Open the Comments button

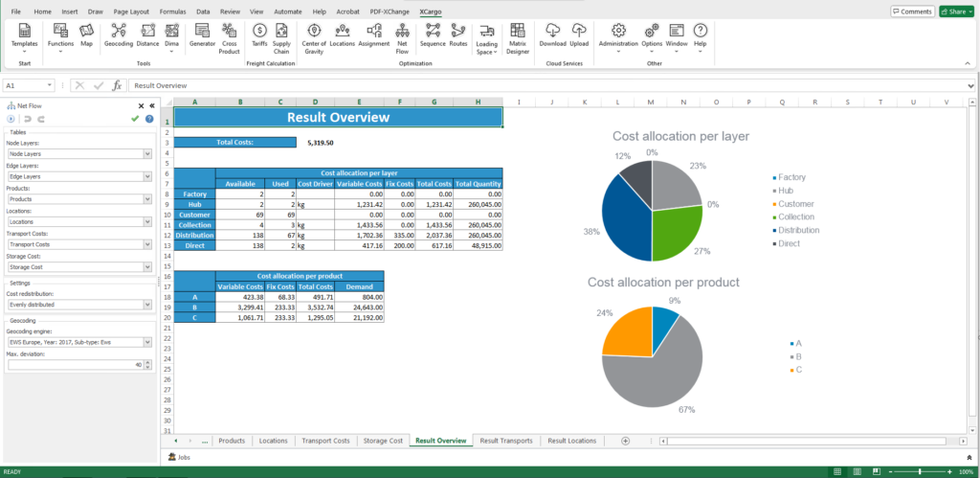coord(911,11)
